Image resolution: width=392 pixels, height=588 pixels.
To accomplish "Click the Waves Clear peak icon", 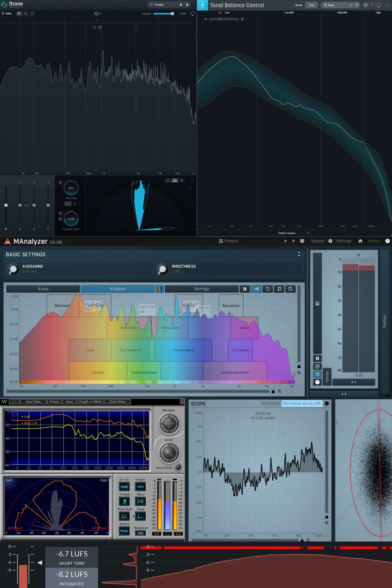I will 141,516.
